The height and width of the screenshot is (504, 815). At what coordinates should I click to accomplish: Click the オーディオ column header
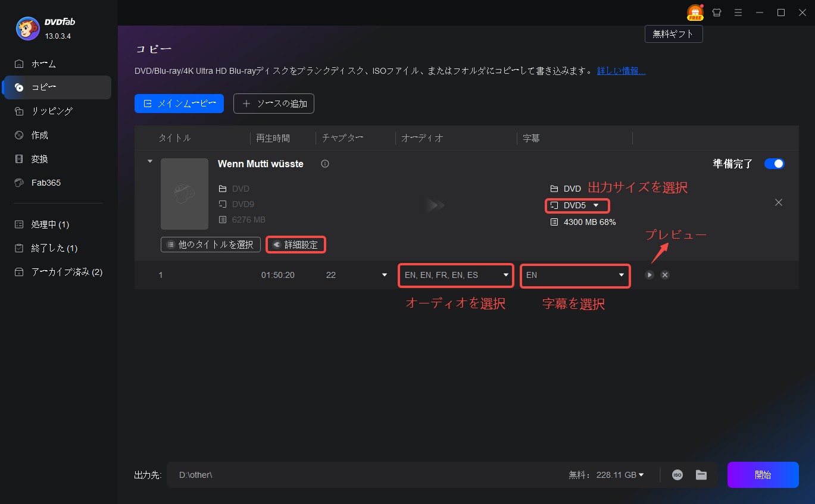click(x=422, y=138)
